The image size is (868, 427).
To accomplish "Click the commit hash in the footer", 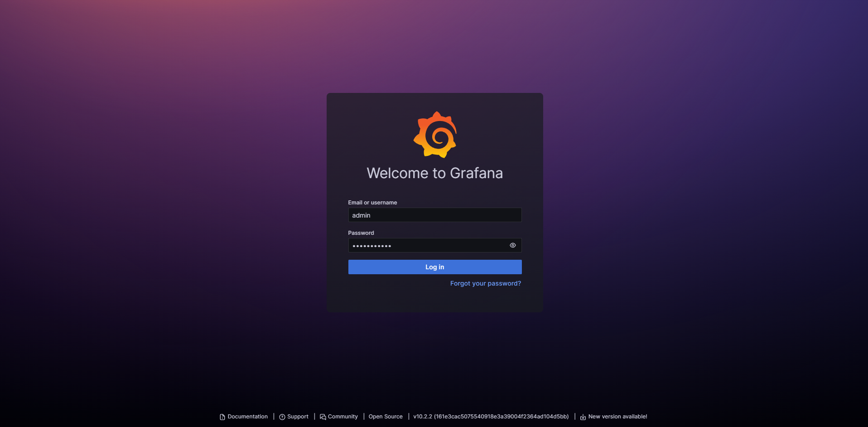I will pyautogui.click(x=501, y=417).
